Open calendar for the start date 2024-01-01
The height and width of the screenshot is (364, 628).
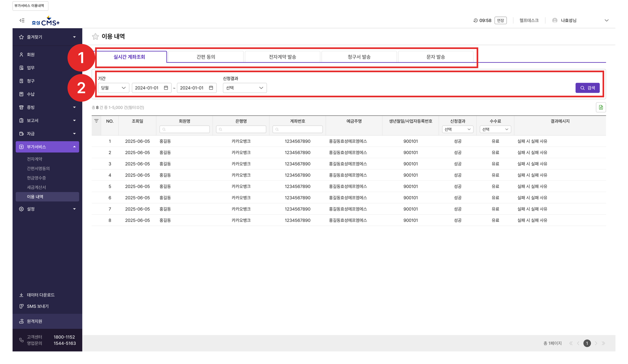coord(166,88)
